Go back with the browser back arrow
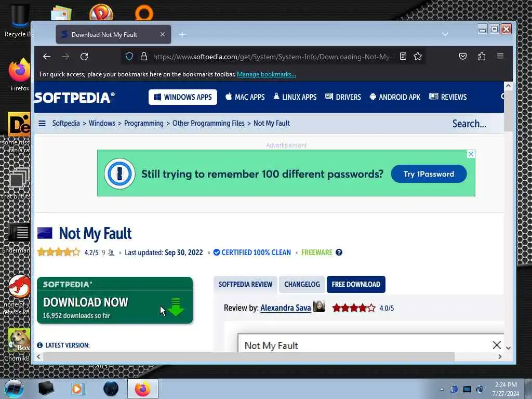Viewport: 532px width, 399px height. (x=47, y=57)
